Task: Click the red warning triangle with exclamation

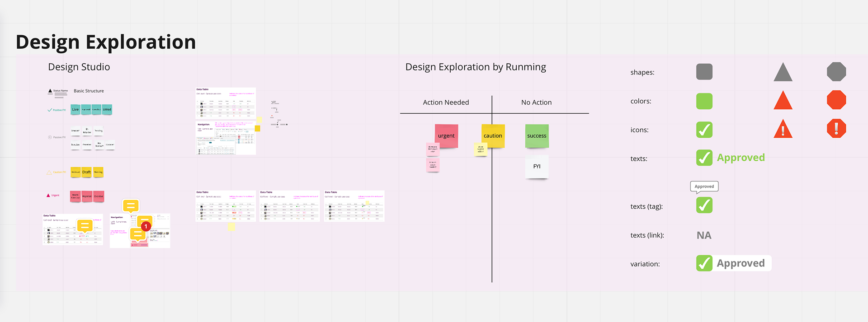Action: point(783,129)
